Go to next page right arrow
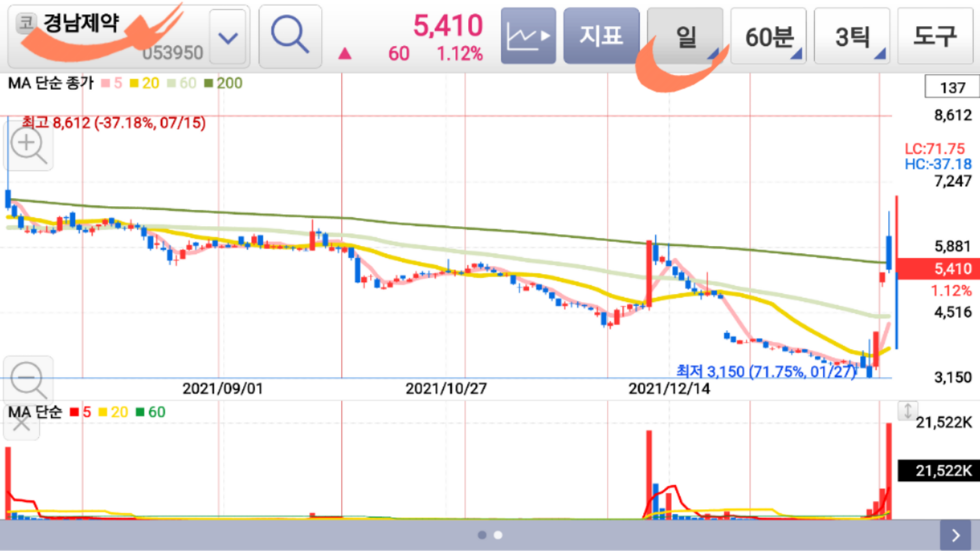The width and height of the screenshot is (980, 551). click(955, 535)
